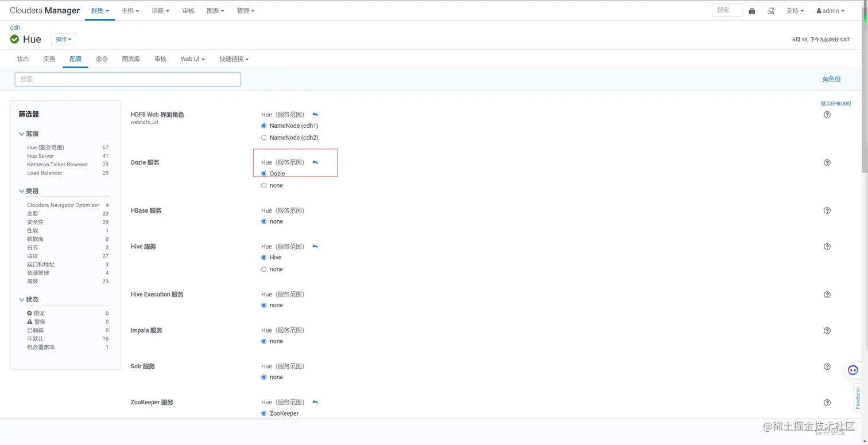
Task: Switch to the 状态 tab
Action: coord(23,59)
